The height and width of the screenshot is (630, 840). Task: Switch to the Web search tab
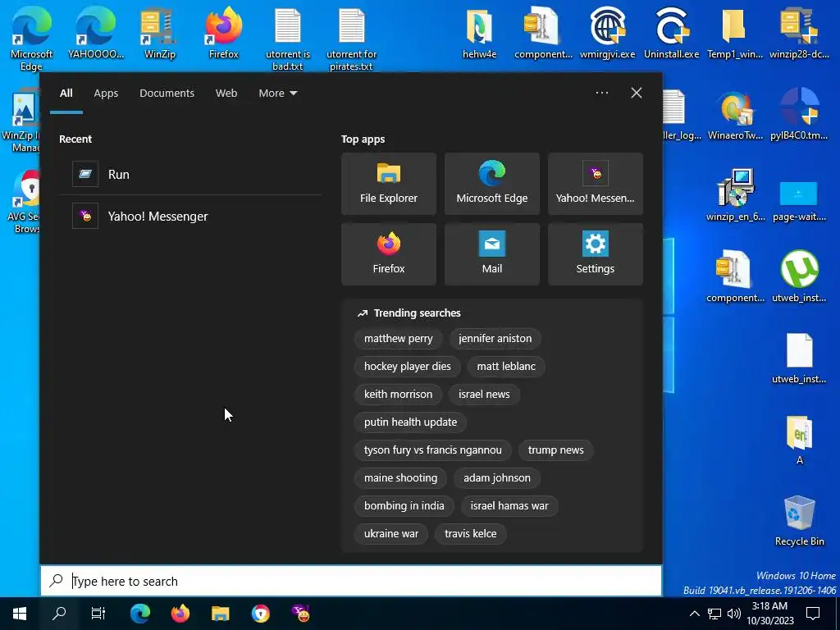[226, 94]
